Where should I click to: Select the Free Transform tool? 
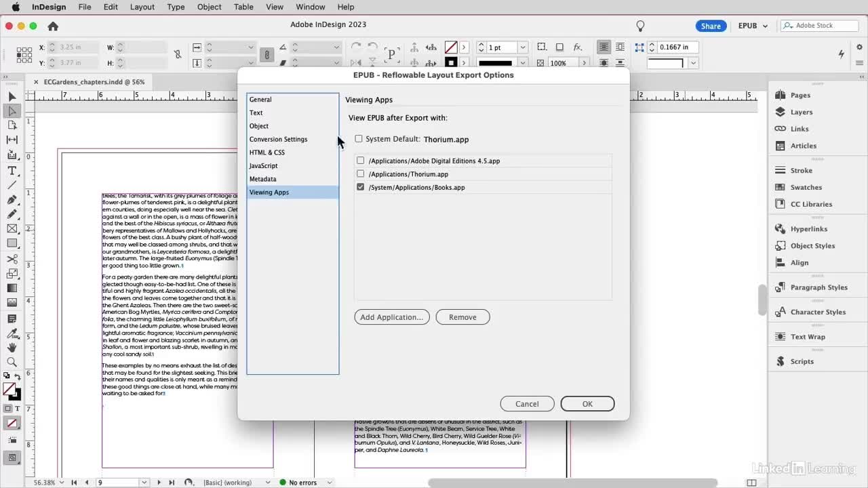[x=12, y=274]
